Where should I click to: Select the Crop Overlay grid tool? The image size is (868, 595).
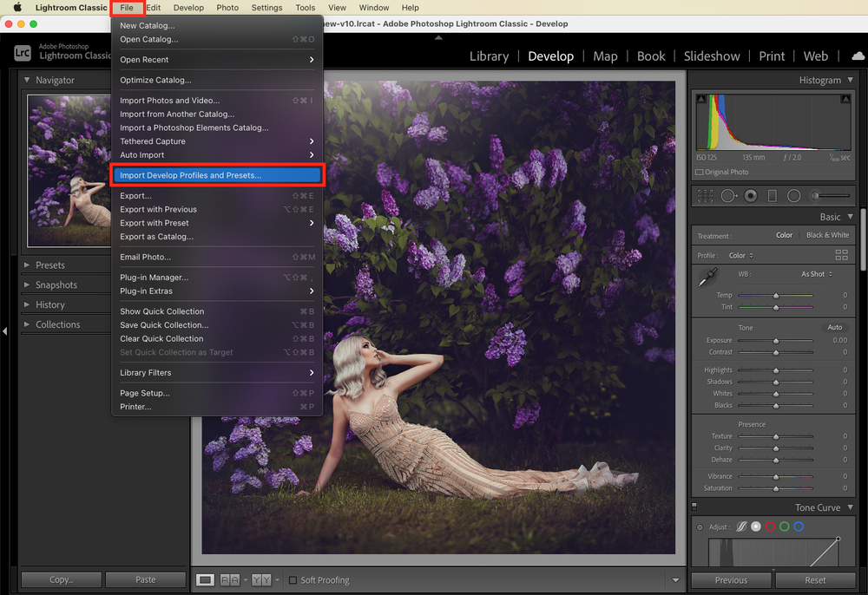pyautogui.click(x=705, y=196)
